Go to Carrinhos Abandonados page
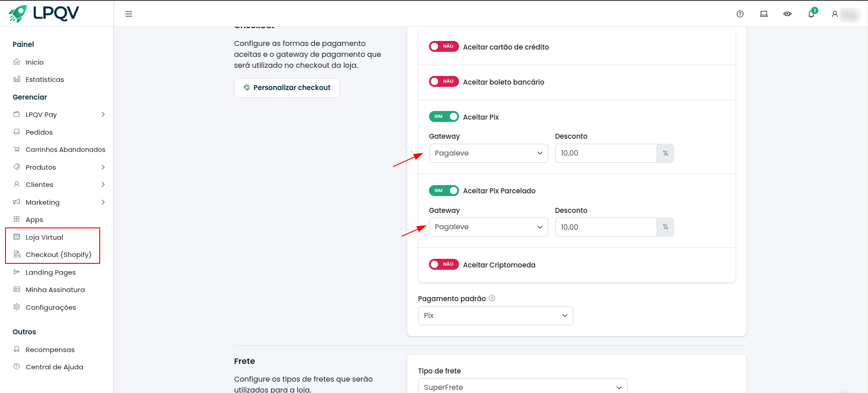868x393 pixels. pyautogui.click(x=65, y=150)
